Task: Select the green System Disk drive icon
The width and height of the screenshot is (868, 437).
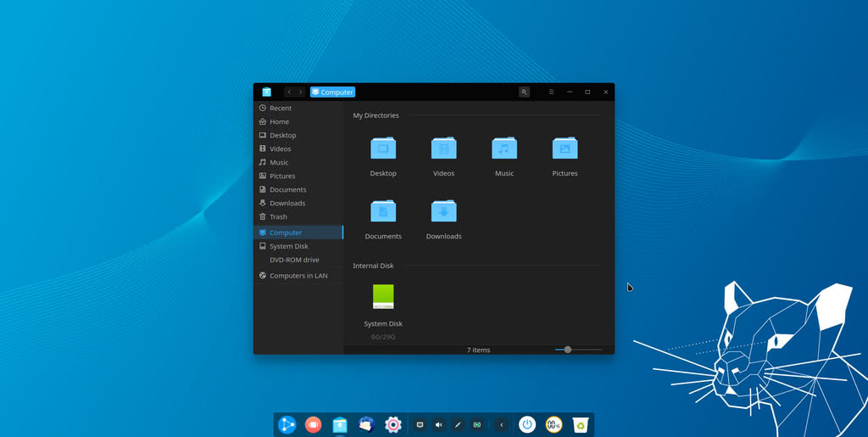Action: pyautogui.click(x=383, y=296)
